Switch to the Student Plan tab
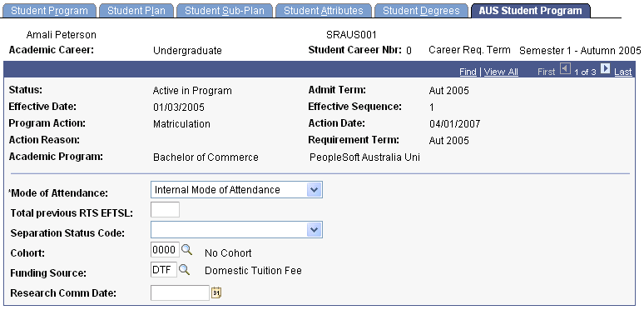 [x=136, y=11]
